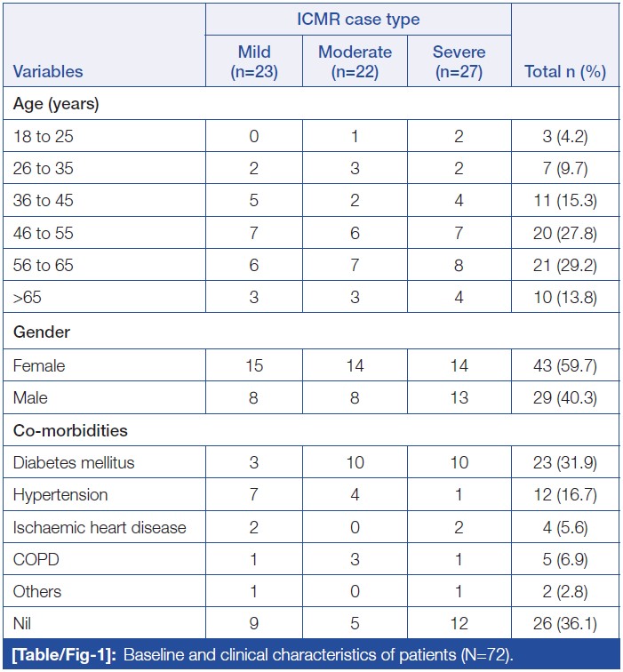This screenshot has height=672, width=623.
Task: Select the Gender section heading
Action: (41, 332)
